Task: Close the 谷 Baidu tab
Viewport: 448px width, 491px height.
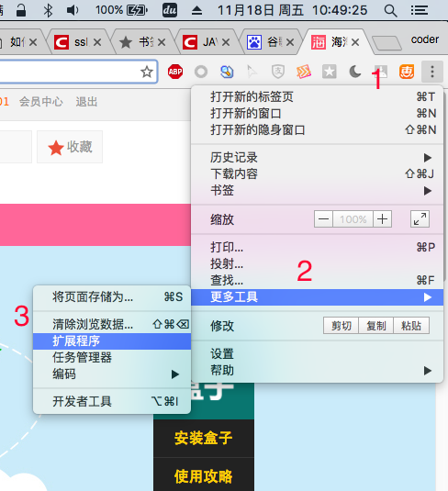Action: [x=290, y=42]
